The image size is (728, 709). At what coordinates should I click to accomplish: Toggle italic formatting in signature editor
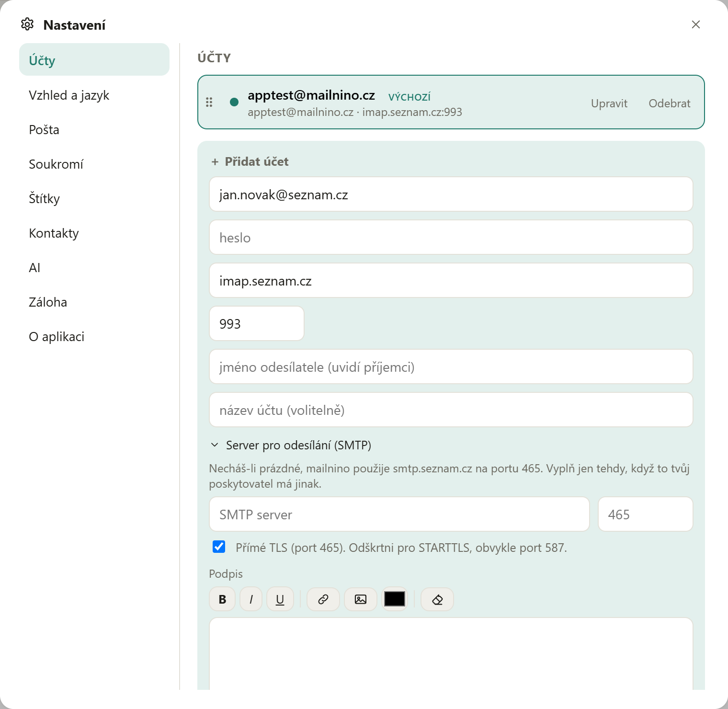251,599
